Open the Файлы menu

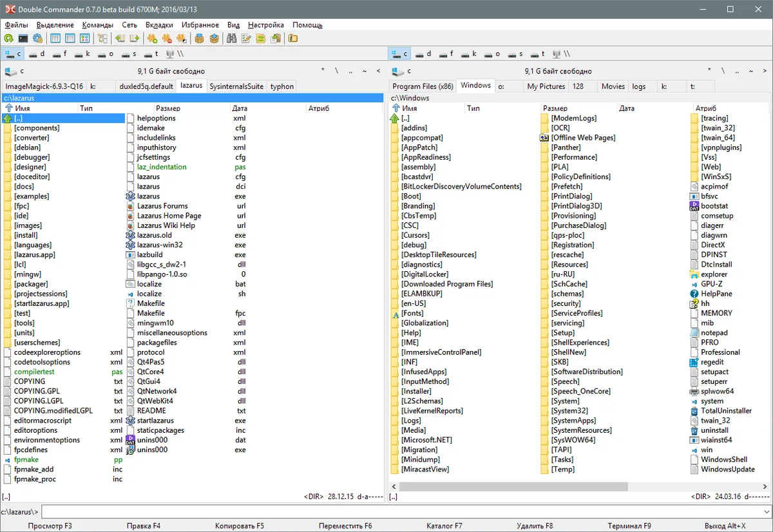pyautogui.click(x=16, y=25)
